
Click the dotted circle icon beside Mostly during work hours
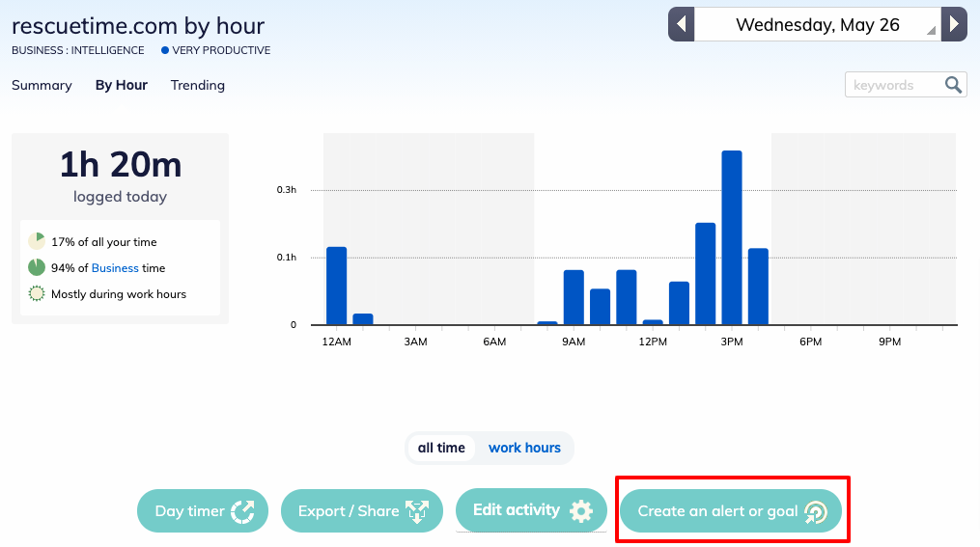click(x=37, y=293)
